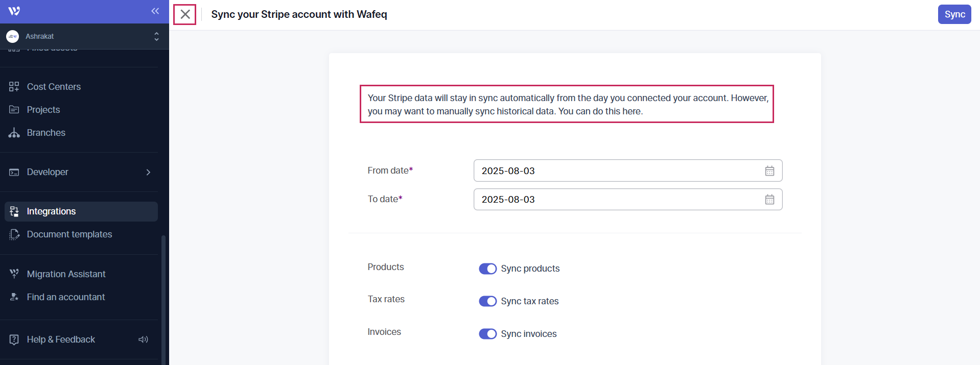This screenshot has width=980, height=365.
Task: Click the Cost Centers icon in sidebar
Action: click(14, 87)
